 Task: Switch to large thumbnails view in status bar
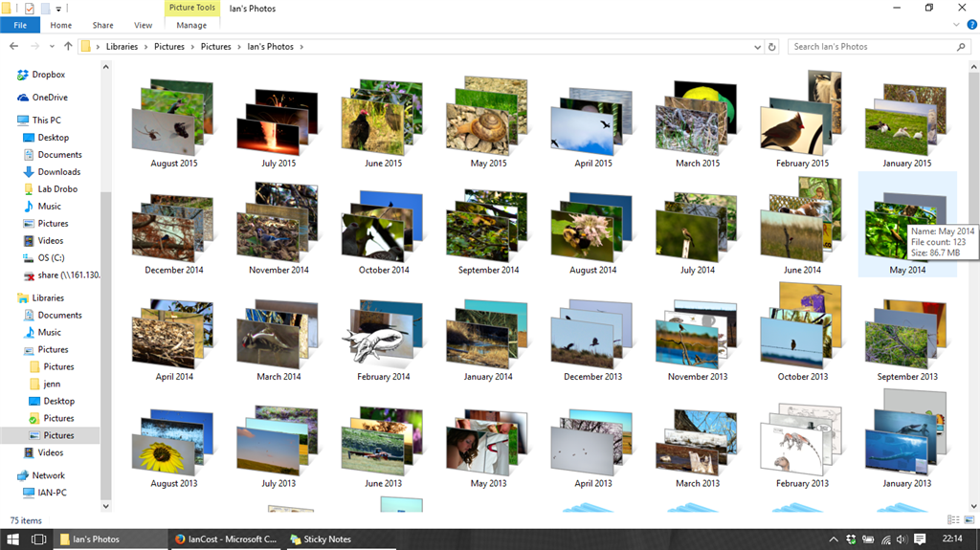tap(969, 520)
